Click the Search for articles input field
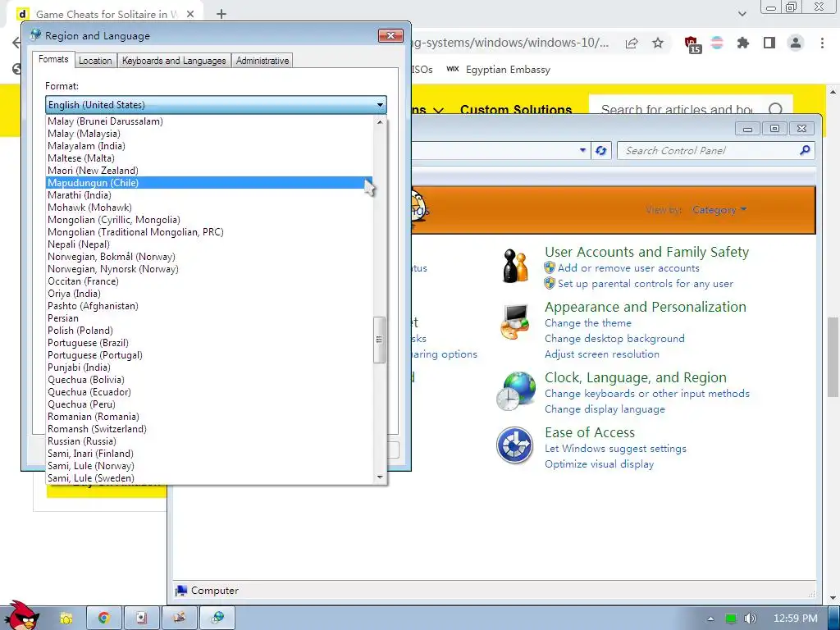840x630 pixels. pos(677,109)
